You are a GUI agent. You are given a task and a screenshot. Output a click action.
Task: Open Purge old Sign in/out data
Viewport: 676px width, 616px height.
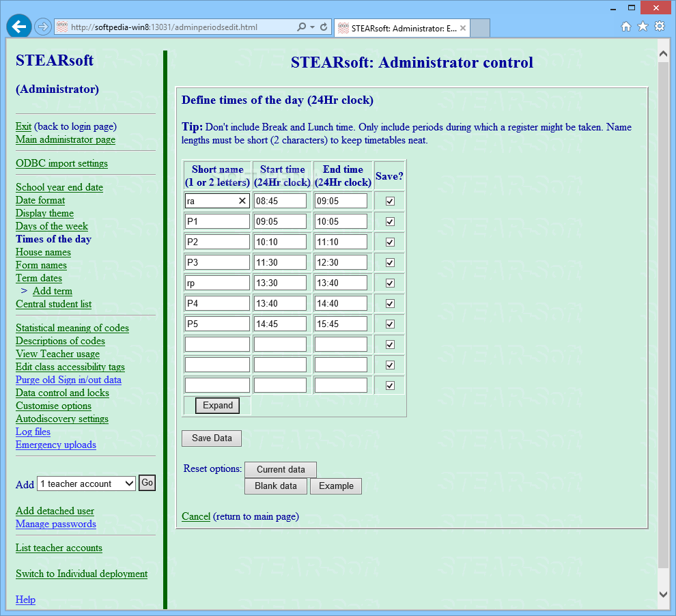coord(68,380)
